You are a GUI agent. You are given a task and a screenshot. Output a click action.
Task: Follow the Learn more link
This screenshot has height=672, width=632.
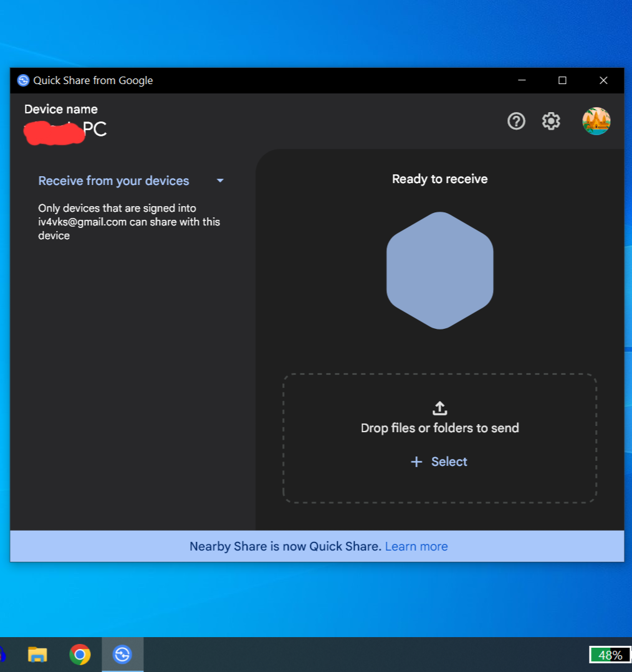(x=416, y=546)
